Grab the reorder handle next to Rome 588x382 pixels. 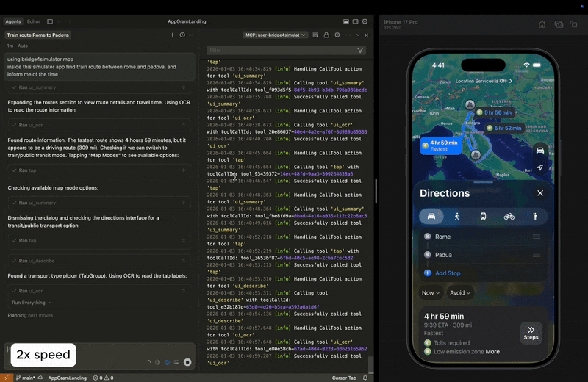click(537, 237)
